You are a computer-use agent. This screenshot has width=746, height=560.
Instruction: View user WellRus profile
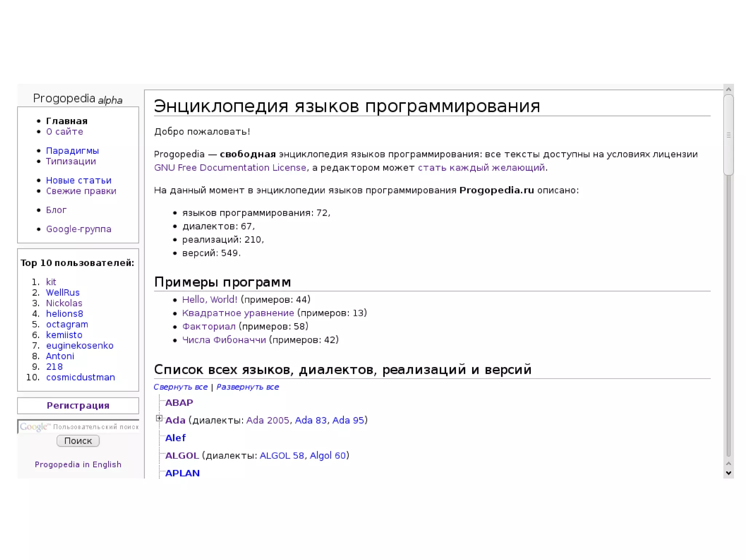(63, 293)
